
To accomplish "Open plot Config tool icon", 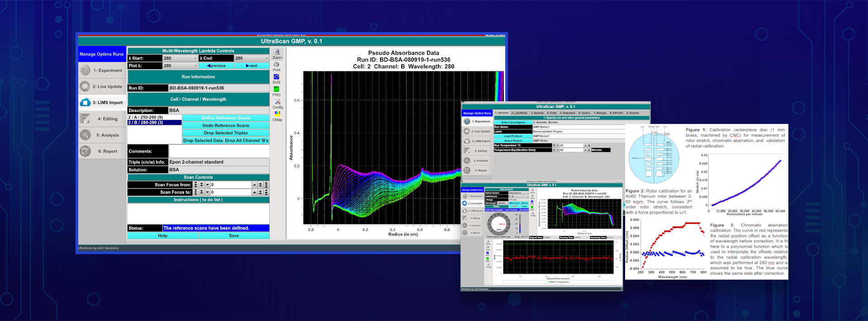I will click(x=277, y=102).
